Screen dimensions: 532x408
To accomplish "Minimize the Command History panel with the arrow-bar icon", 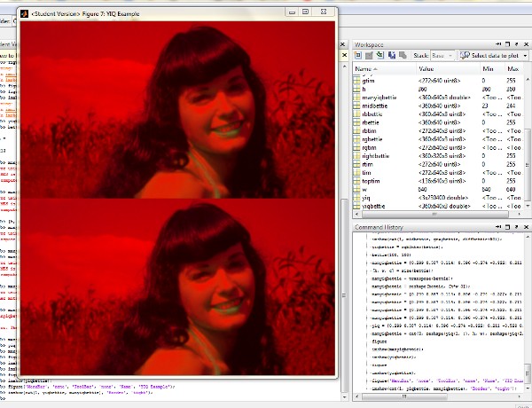I will (x=498, y=227).
